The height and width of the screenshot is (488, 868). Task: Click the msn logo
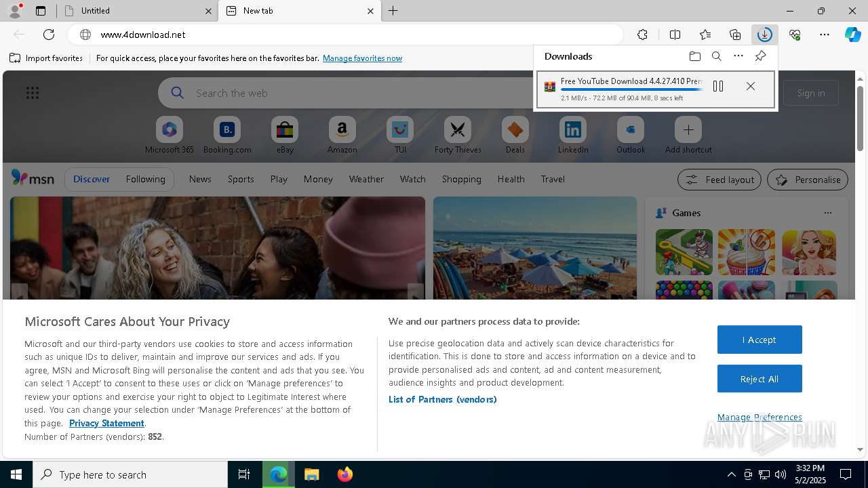[33, 178]
